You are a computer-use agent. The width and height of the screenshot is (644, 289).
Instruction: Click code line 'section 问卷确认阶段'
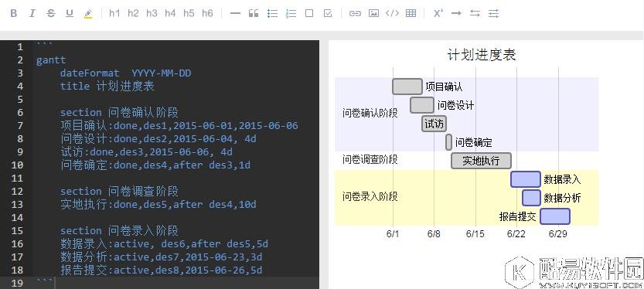coord(119,113)
